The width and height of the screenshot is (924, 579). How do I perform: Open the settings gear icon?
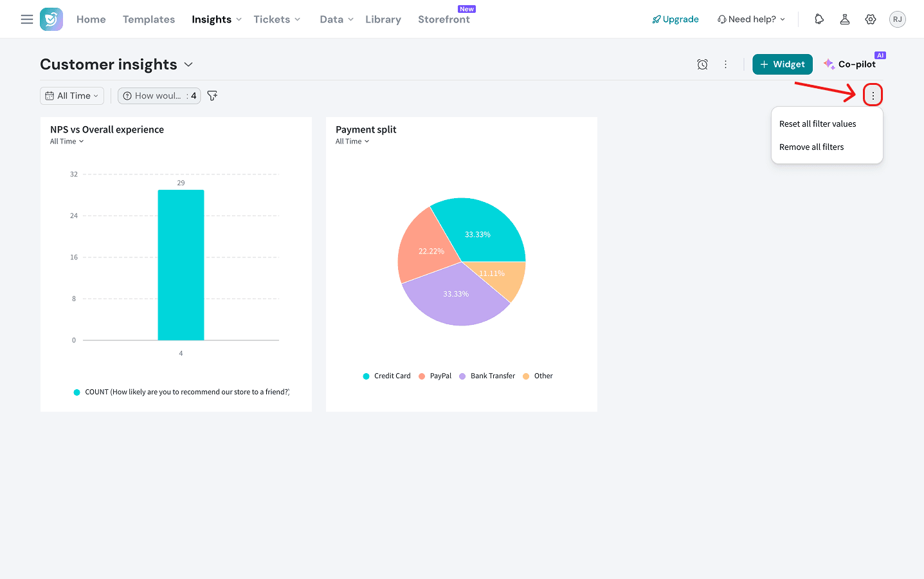[871, 19]
